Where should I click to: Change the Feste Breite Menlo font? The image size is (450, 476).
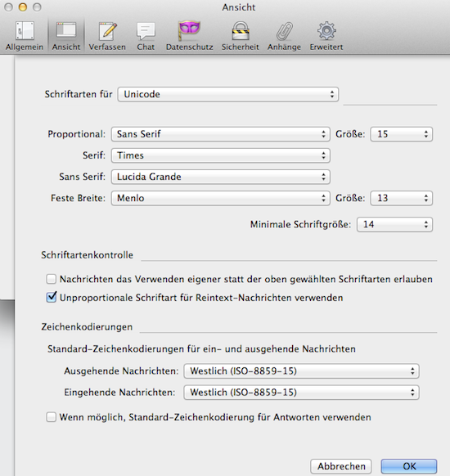pyautogui.click(x=220, y=198)
